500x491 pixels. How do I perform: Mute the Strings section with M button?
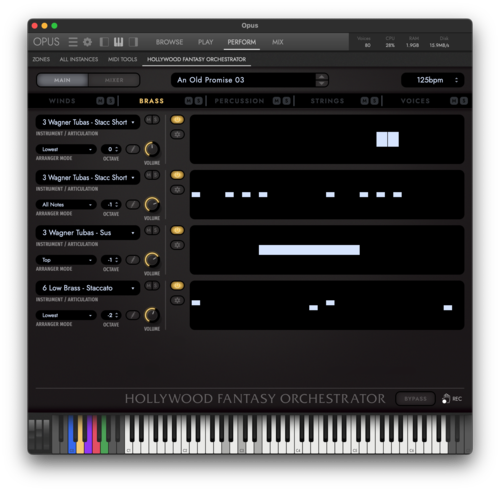(365, 101)
